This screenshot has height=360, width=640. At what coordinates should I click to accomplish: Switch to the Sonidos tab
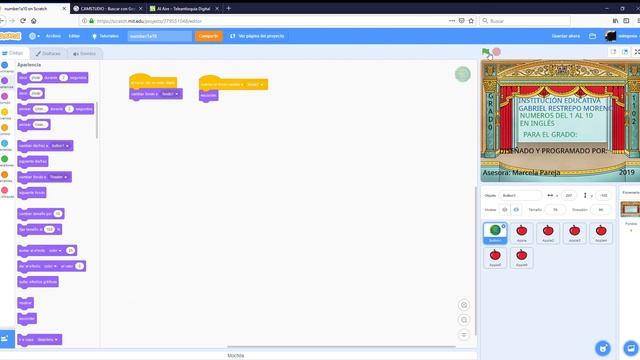(x=84, y=53)
